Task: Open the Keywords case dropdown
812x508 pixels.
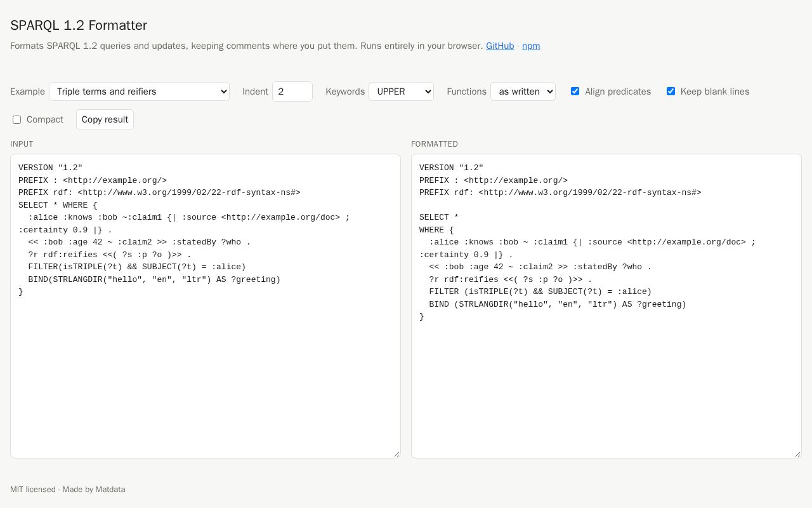Action: coord(401,91)
